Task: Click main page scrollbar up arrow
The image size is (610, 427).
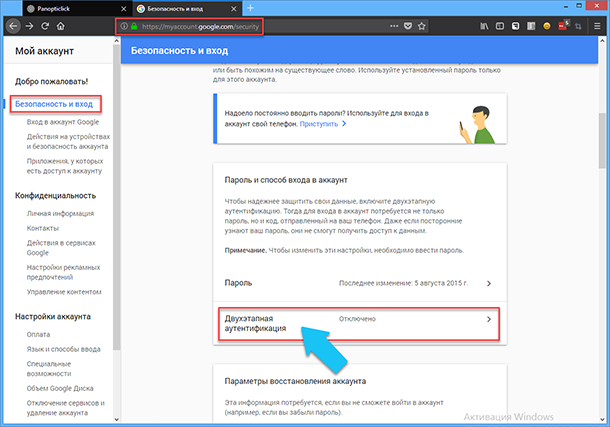Action: point(602,40)
